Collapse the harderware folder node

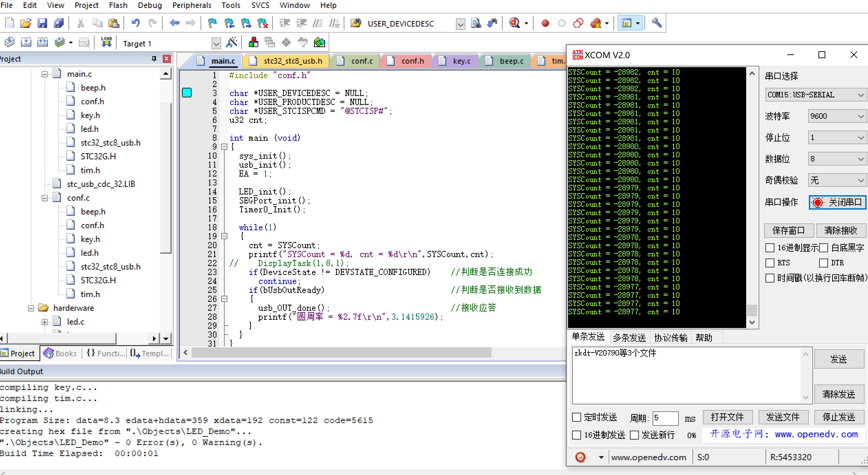tap(31, 308)
